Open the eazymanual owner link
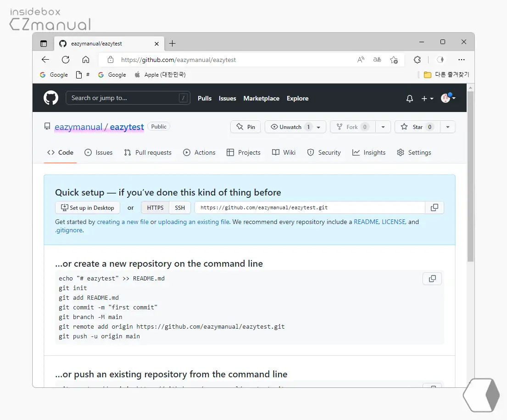Image resolution: width=507 pixels, height=420 pixels. [78, 127]
